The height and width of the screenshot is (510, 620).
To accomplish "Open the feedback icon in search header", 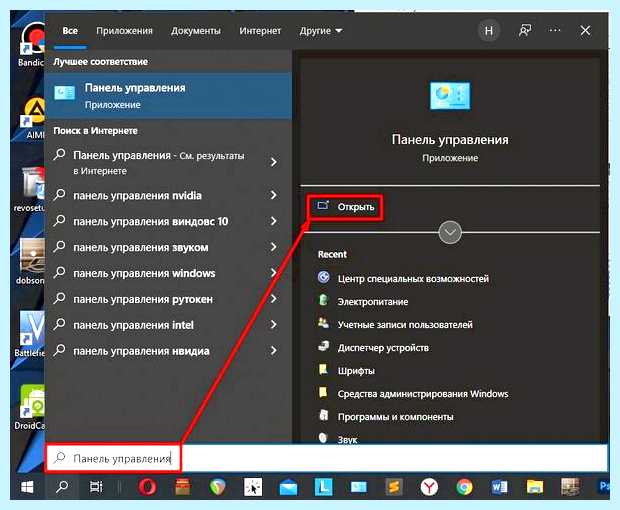I will [x=525, y=30].
